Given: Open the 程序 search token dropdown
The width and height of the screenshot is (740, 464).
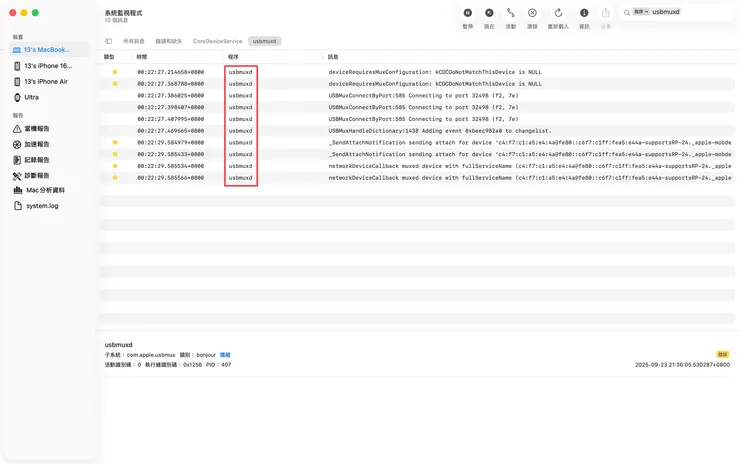Looking at the screenshot, I should coord(641,12).
